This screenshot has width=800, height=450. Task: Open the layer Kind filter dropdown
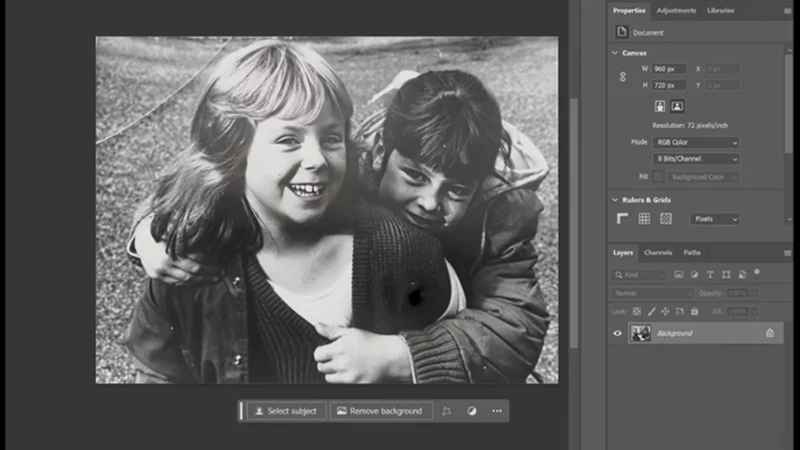639,275
